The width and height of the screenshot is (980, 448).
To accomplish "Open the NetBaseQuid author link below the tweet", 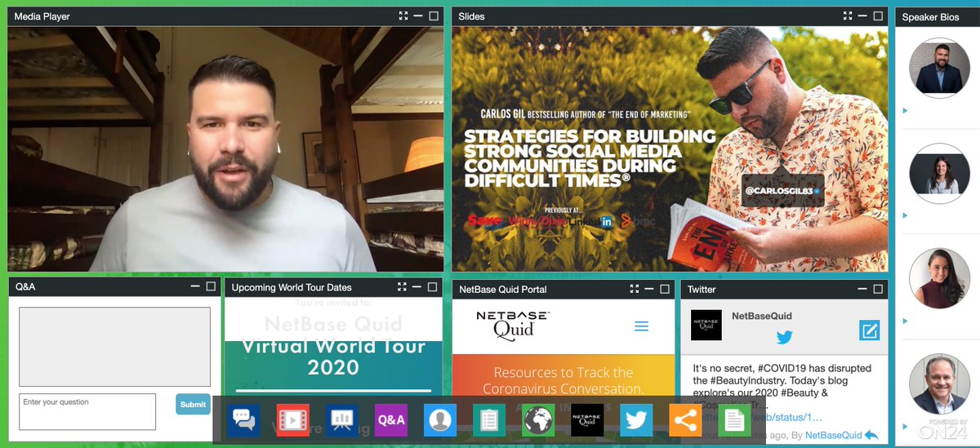I will [833, 435].
